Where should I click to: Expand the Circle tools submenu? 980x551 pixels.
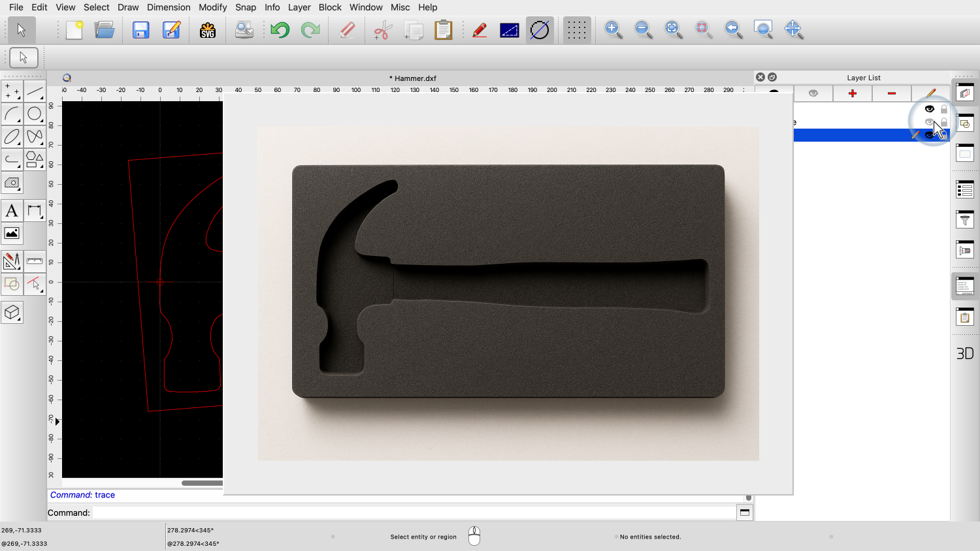[x=35, y=114]
